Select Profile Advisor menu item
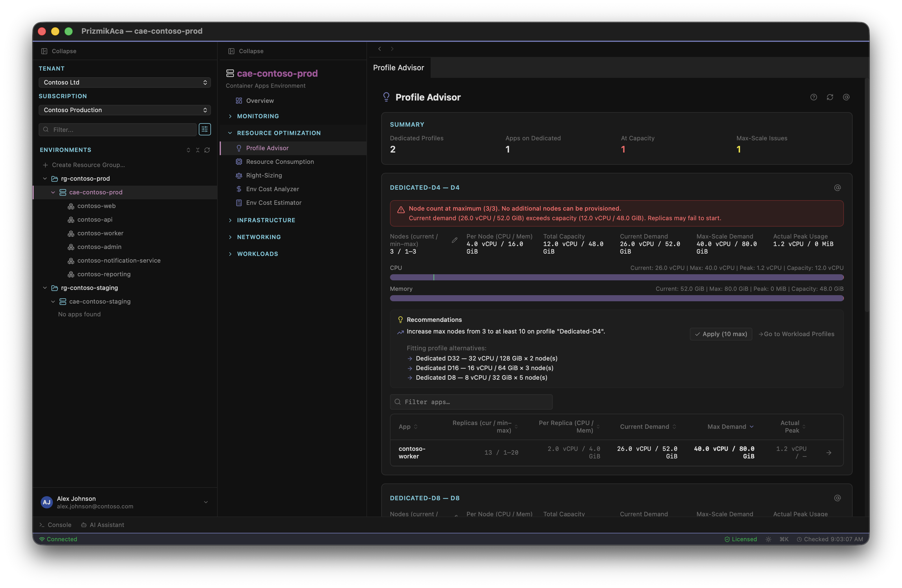 (x=293, y=148)
